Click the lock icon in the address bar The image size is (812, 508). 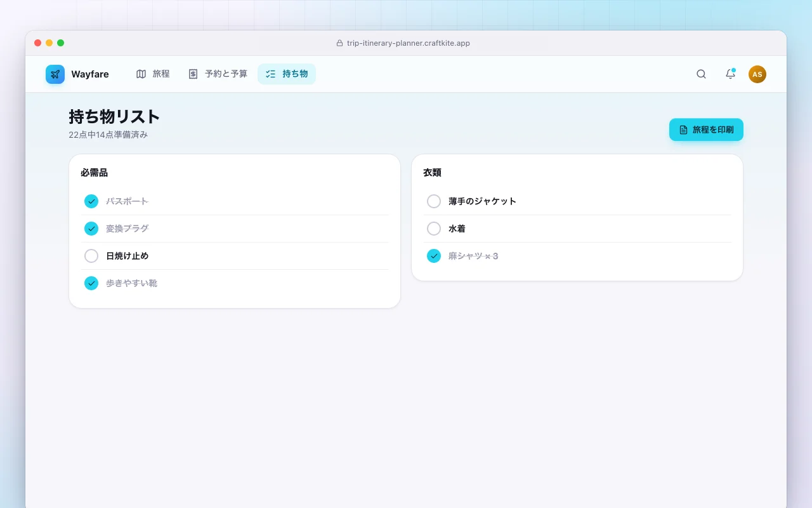coord(339,43)
